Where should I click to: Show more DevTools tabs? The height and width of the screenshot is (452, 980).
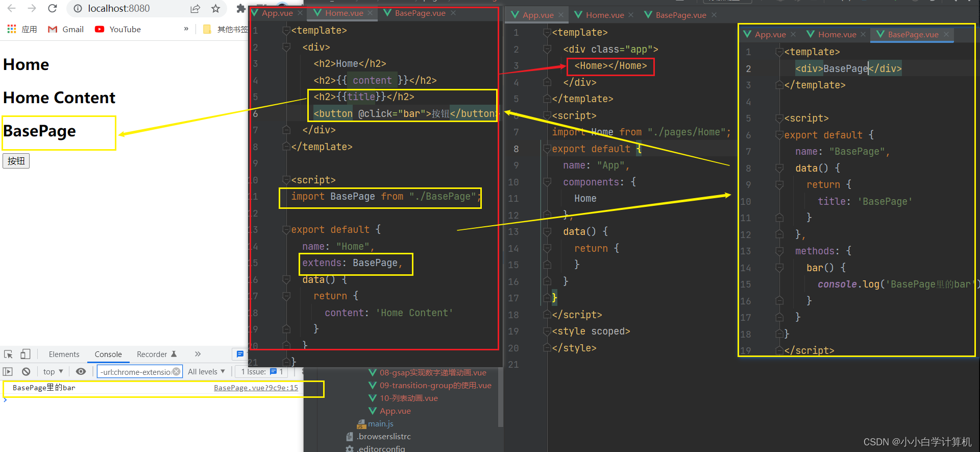click(x=198, y=354)
